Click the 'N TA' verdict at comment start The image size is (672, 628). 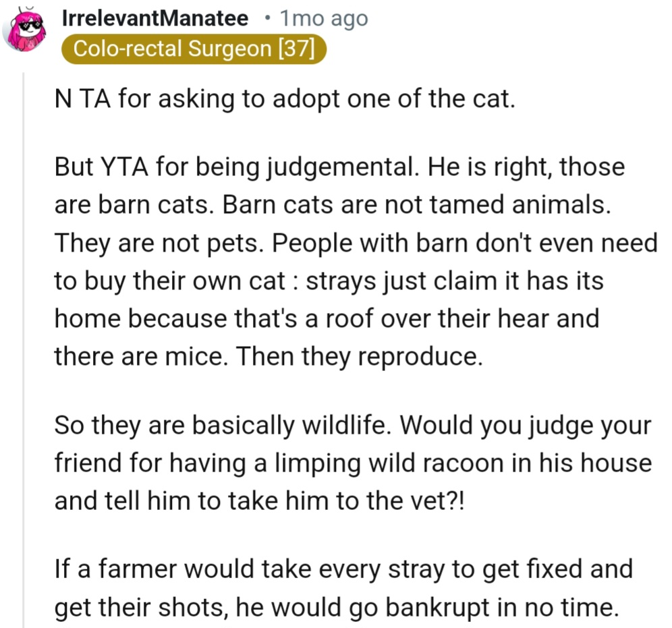[82, 98]
